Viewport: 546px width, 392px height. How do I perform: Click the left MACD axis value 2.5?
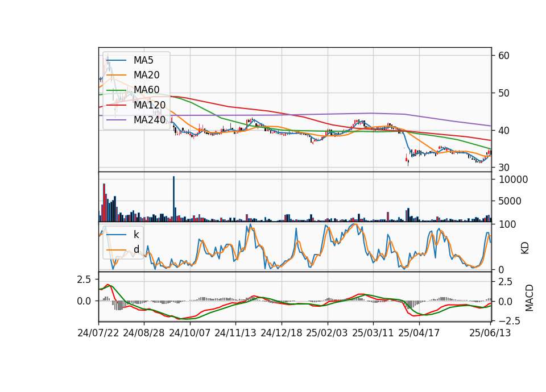(x=84, y=280)
